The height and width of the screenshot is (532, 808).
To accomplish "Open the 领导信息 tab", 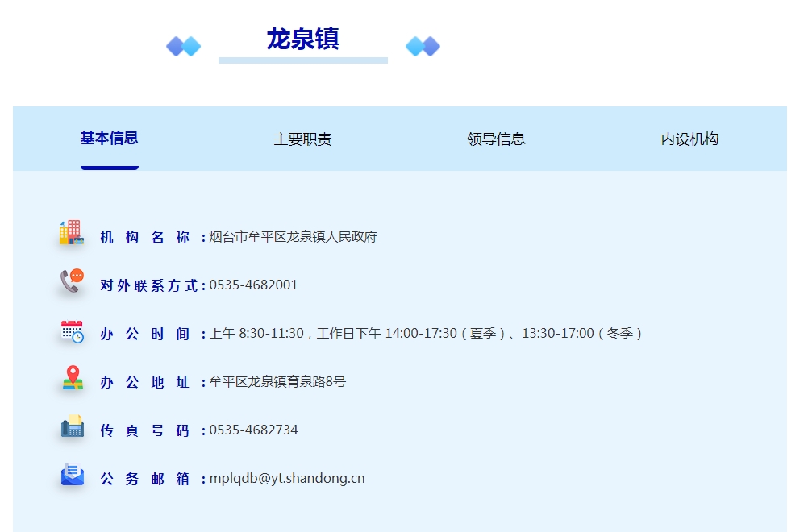I will [x=496, y=139].
